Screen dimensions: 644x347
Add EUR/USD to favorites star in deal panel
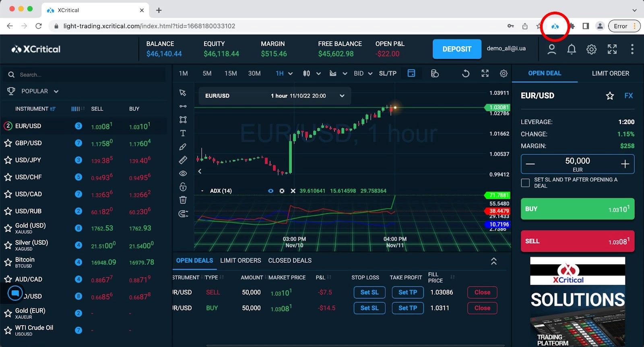tap(610, 96)
